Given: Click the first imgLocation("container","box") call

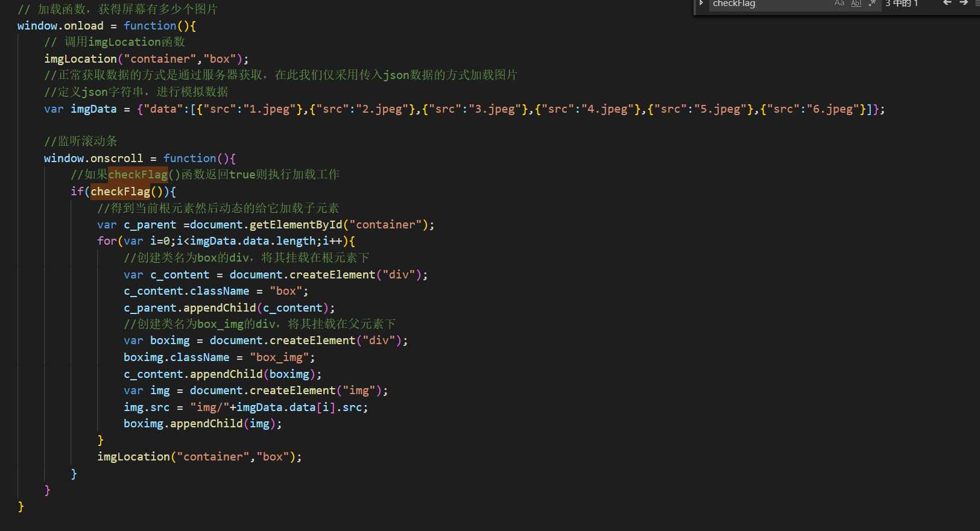Looking at the screenshot, I should [x=147, y=59].
